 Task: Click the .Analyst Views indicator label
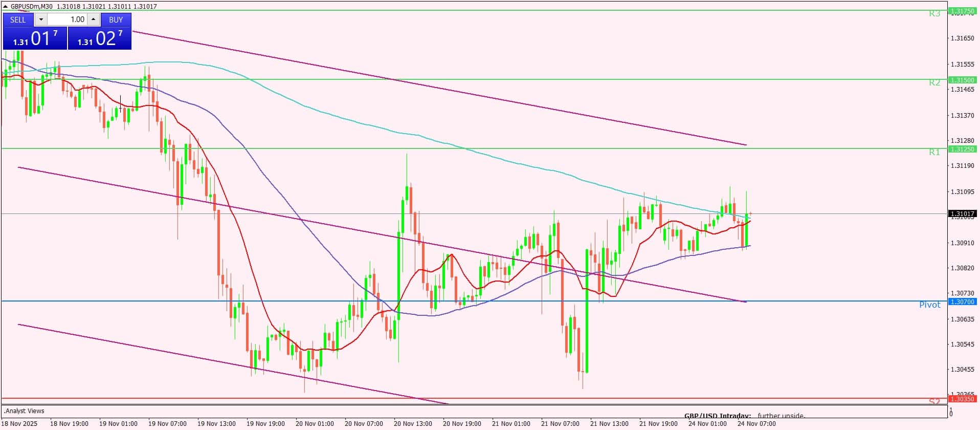25,411
